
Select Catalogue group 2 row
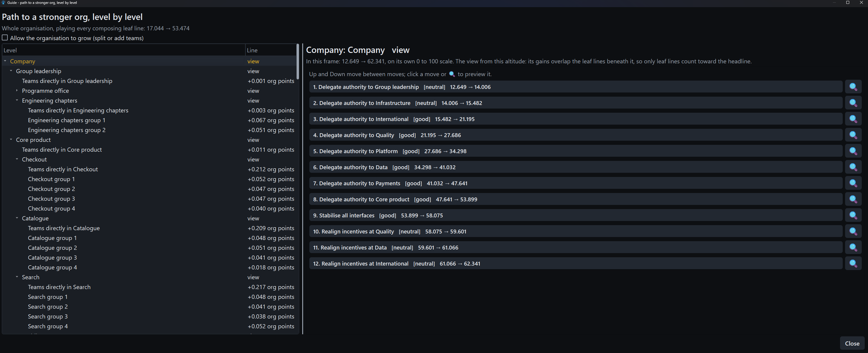pyautogui.click(x=149, y=247)
